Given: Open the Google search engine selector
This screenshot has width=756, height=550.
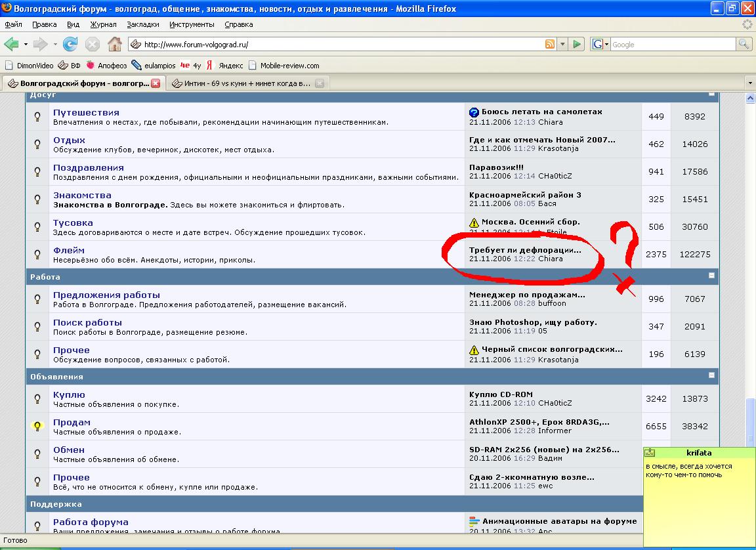Looking at the screenshot, I should pyautogui.click(x=600, y=44).
